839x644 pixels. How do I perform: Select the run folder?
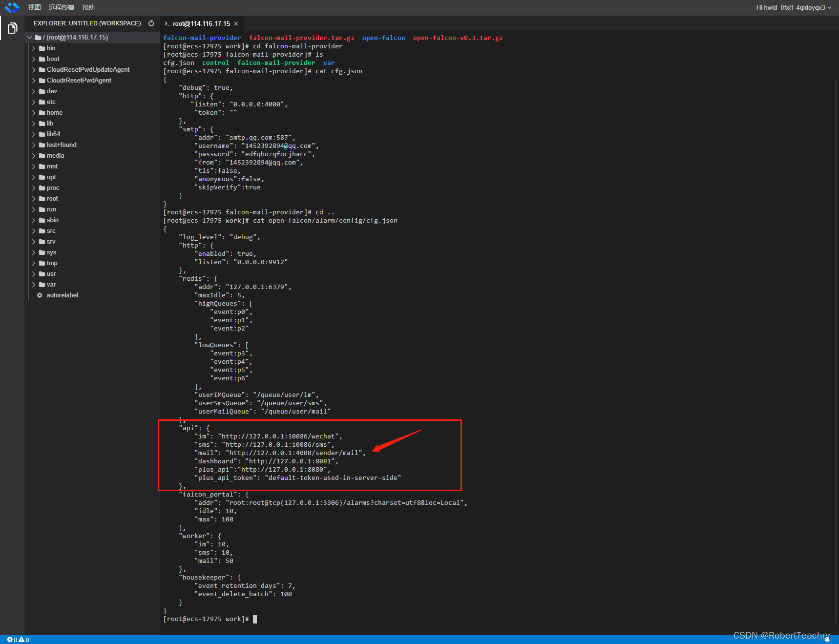(92, 209)
